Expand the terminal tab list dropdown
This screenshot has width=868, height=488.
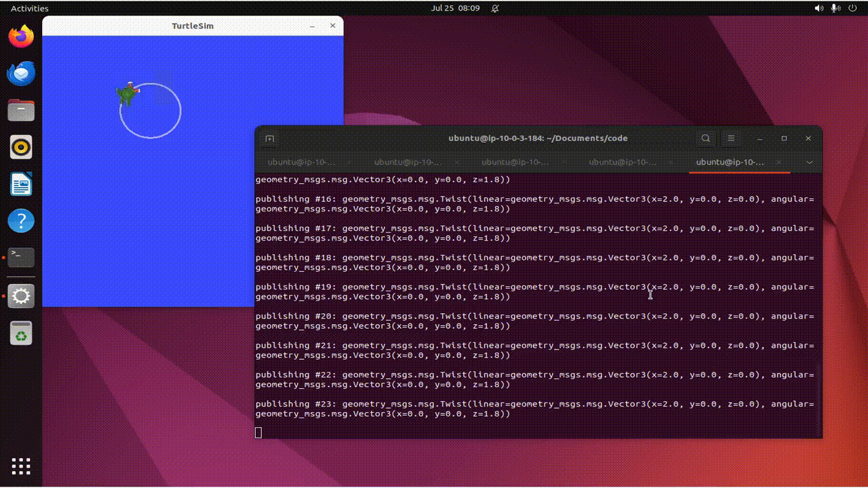tap(809, 163)
